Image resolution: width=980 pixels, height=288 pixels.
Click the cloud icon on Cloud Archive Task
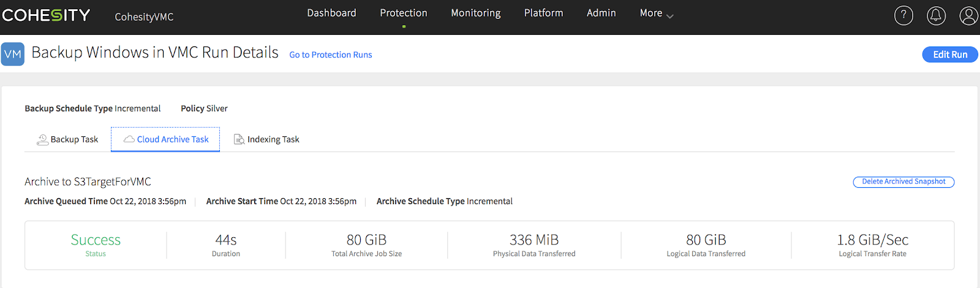click(x=129, y=139)
